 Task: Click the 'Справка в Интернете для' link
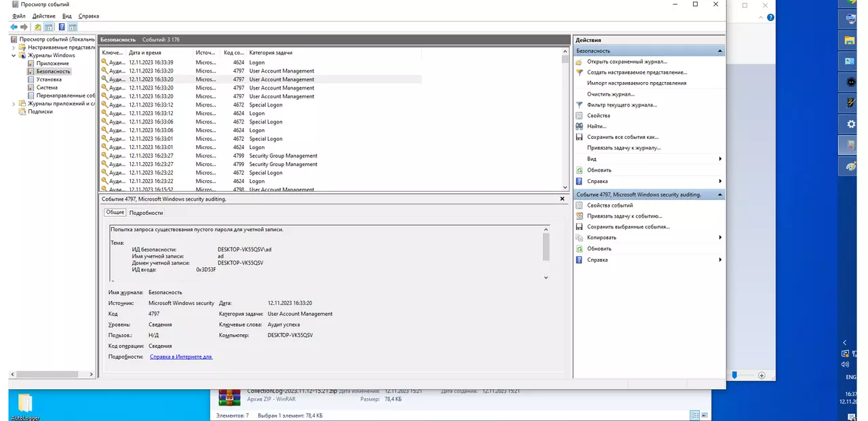[181, 357]
